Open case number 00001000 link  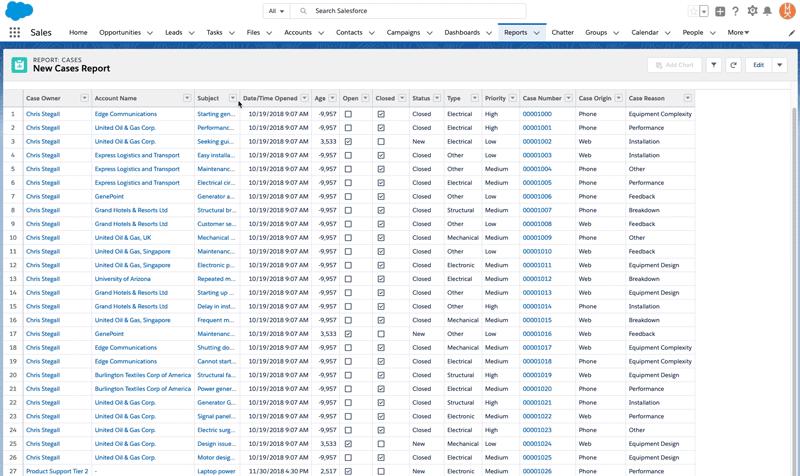[x=537, y=114]
